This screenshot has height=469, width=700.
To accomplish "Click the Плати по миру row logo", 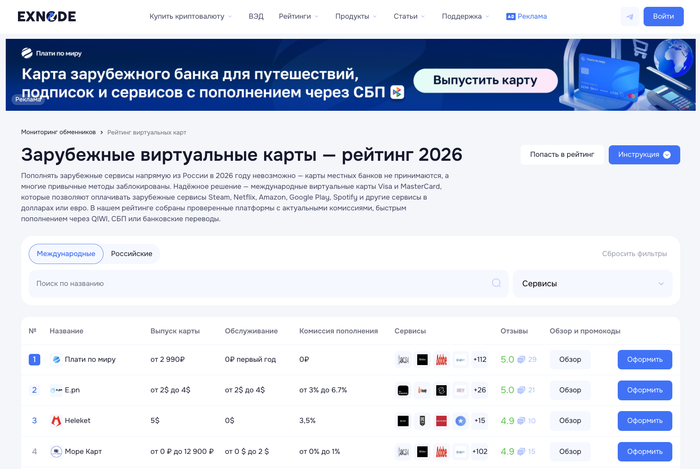I will click(x=56, y=359).
